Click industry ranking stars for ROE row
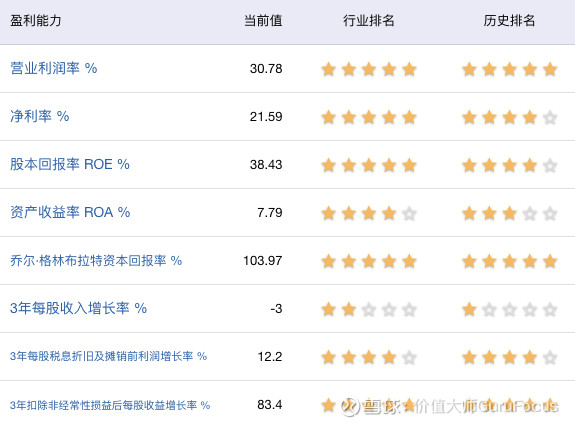 click(369, 165)
